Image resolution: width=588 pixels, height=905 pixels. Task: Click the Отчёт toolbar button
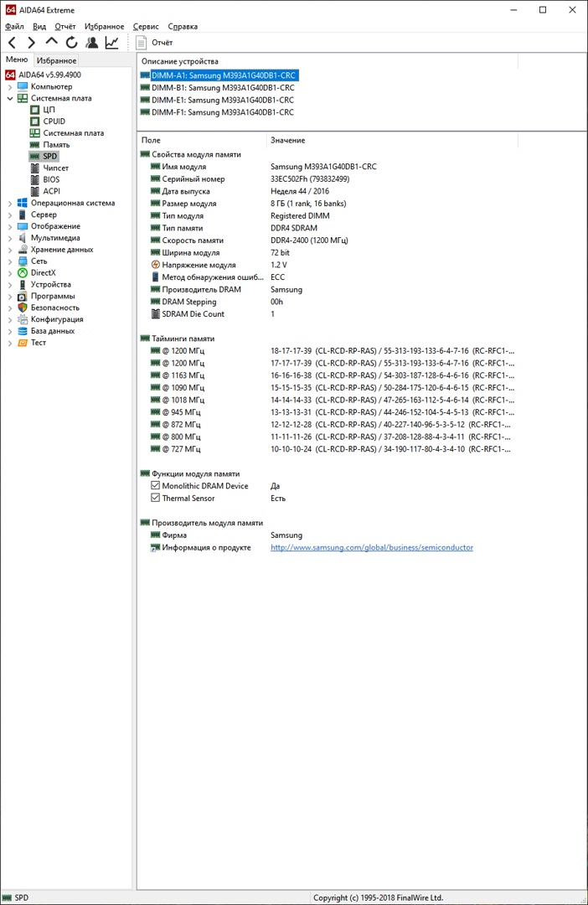click(x=154, y=42)
